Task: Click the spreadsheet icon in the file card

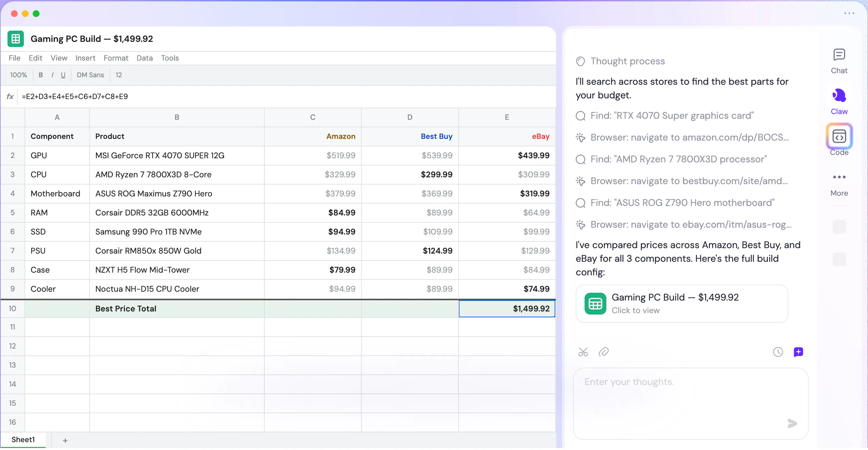Action: (595, 304)
